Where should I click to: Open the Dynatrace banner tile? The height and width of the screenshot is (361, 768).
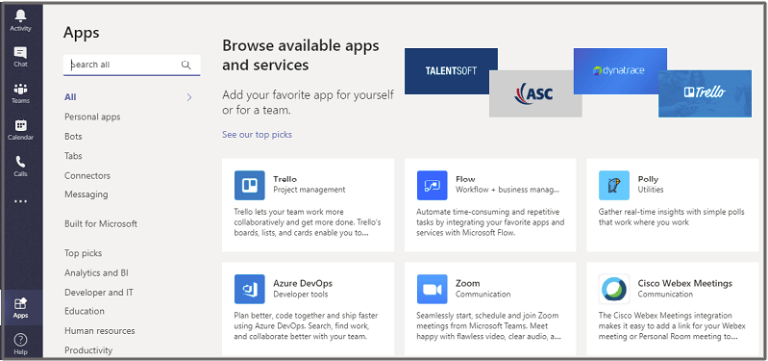point(620,71)
